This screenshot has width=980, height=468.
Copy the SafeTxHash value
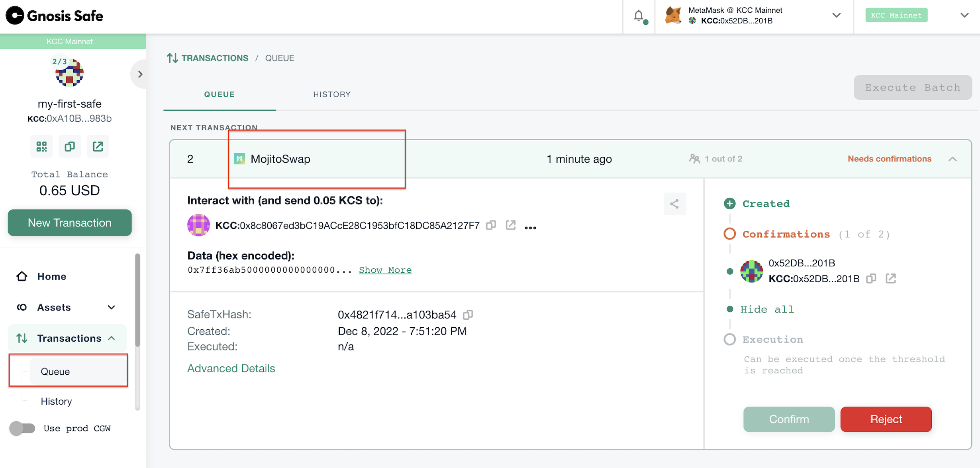coord(468,315)
